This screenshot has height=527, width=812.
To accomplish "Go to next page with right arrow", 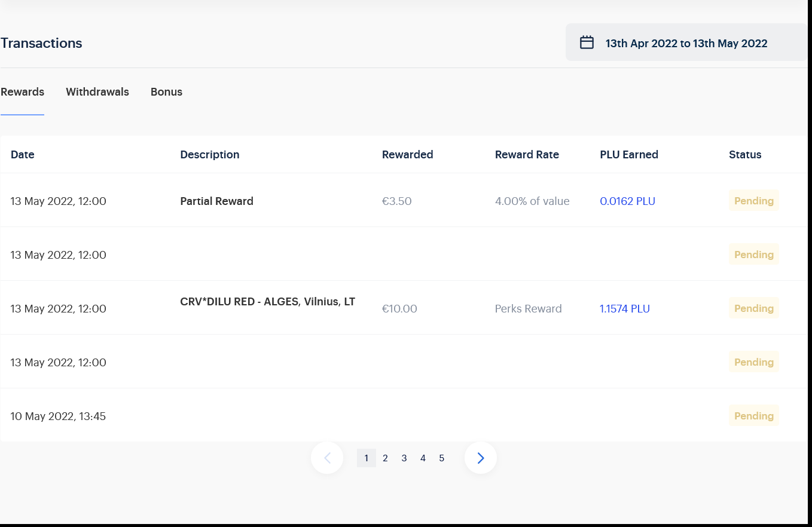I will tap(480, 458).
